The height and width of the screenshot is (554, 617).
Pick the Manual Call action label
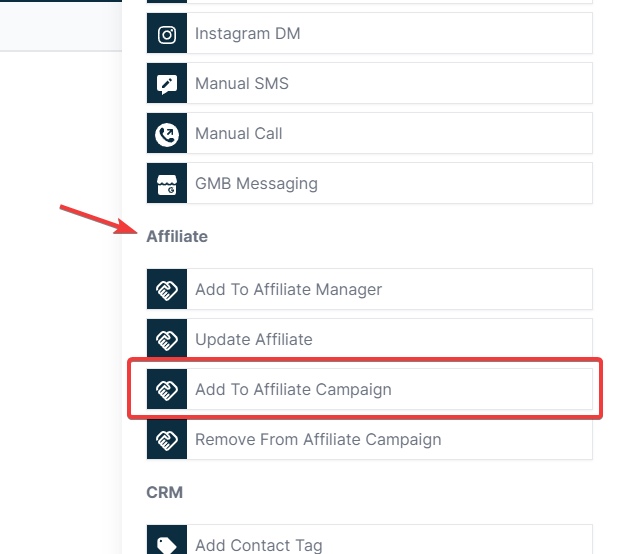[239, 133]
